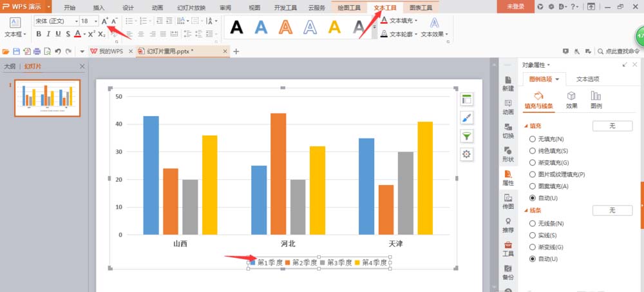Viewport: 644px width, 292px height.
Task: Apply solid blue WordArt text style
Action: (261, 27)
